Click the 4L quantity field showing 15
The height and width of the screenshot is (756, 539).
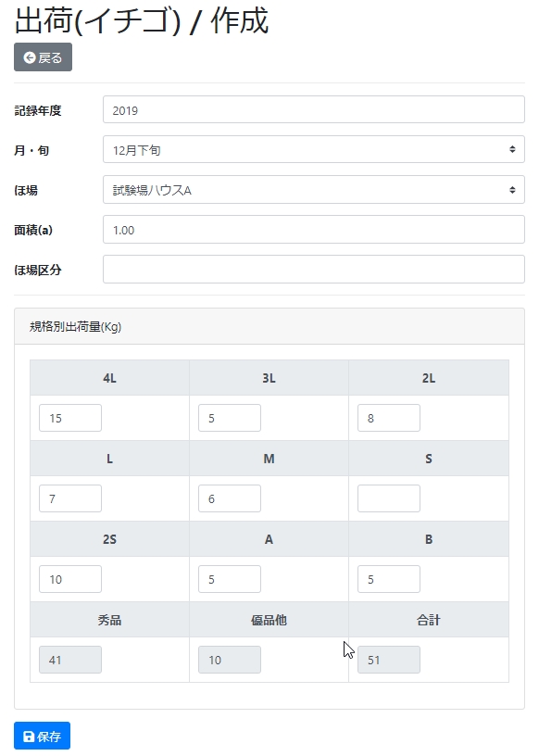pyautogui.click(x=69, y=418)
